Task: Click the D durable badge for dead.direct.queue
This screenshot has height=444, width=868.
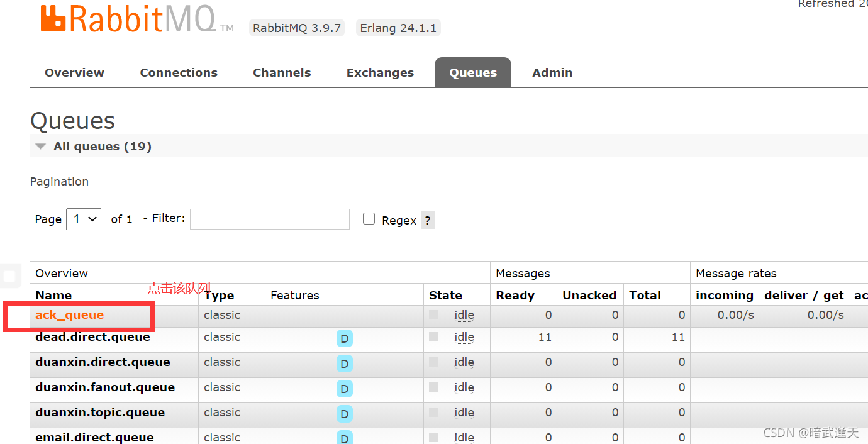Action: [344, 339]
